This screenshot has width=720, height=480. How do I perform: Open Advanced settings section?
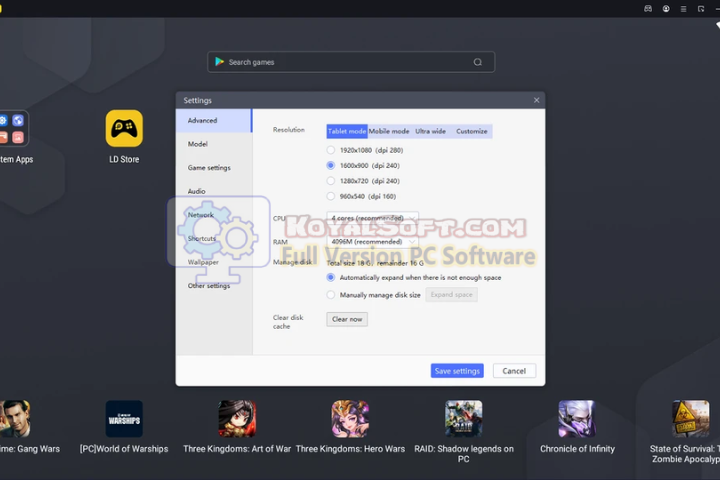214,120
